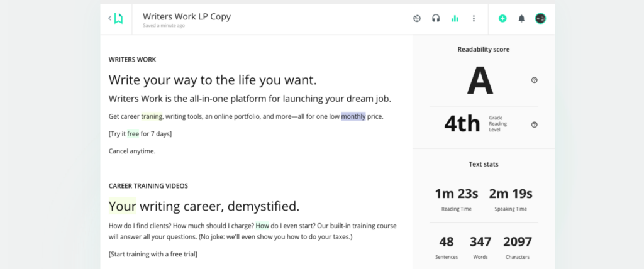Select the 'Saved a minute ago' status text
This screenshot has width=644, height=269.
coord(164,26)
